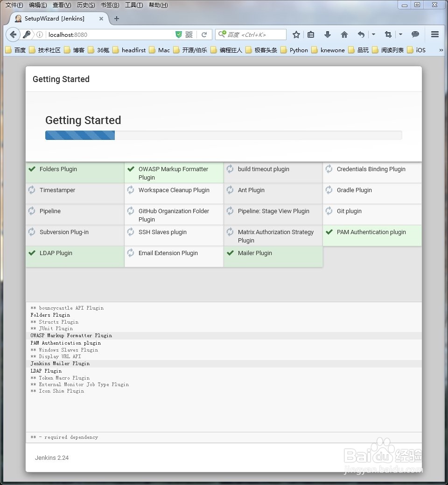Viewport: 448px width, 485px height.
Task: Reload the page with the refresh icon
Action: coord(204,35)
